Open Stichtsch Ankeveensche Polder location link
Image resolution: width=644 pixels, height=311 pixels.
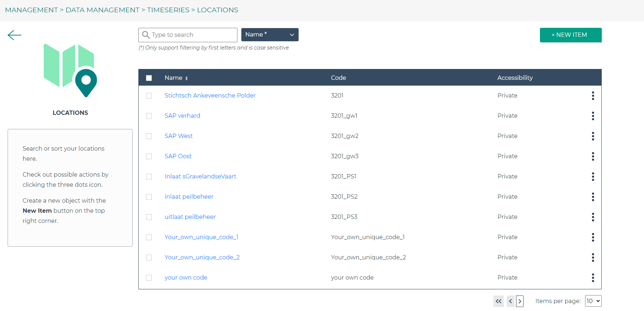(210, 95)
